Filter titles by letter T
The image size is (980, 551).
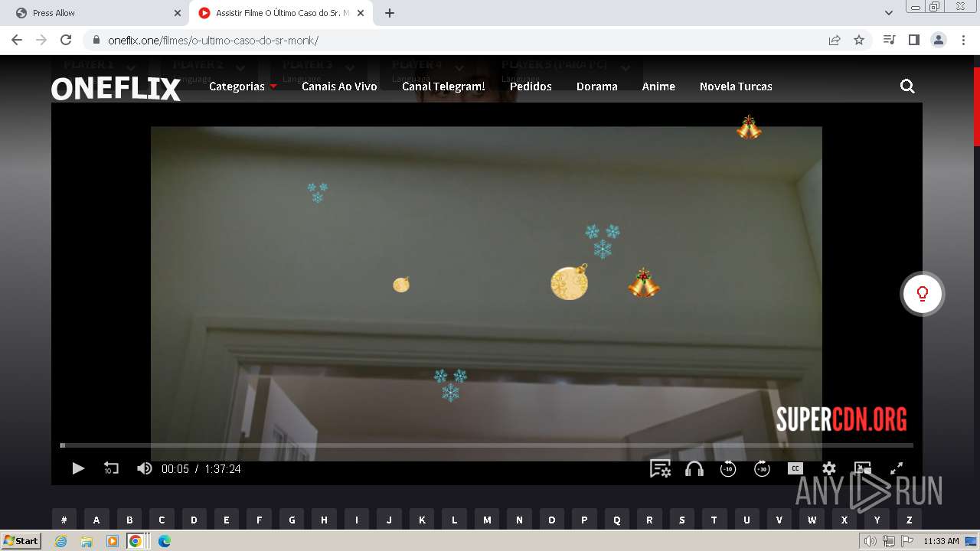point(714,520)
